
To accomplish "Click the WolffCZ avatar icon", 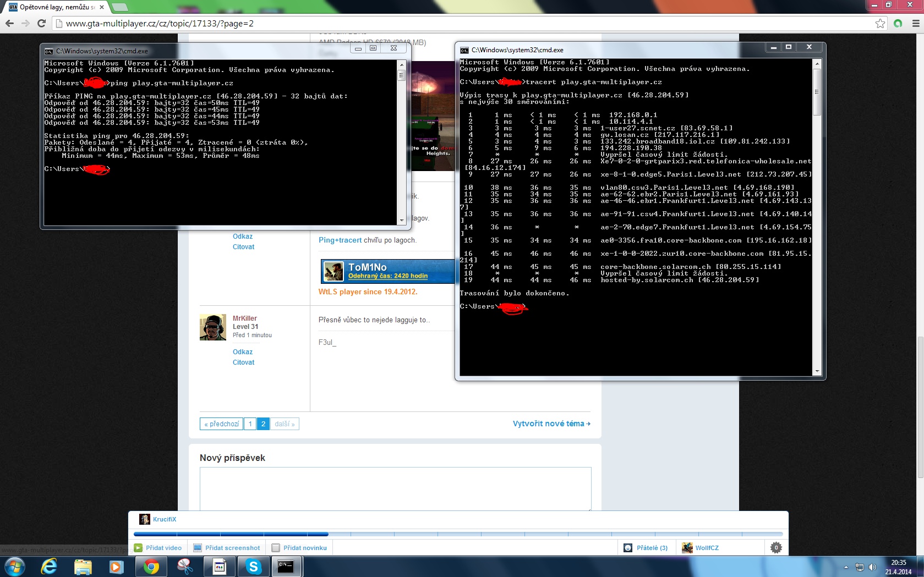I will [x=687, y=548].
